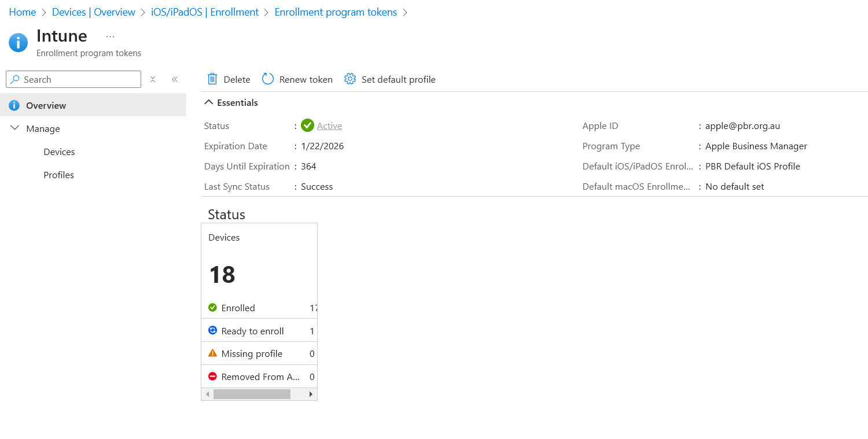This screenshot has height=439, width=868.
Task: Click the Default iOS/iPadOS Enrol... label
Action: coord(638,166)
